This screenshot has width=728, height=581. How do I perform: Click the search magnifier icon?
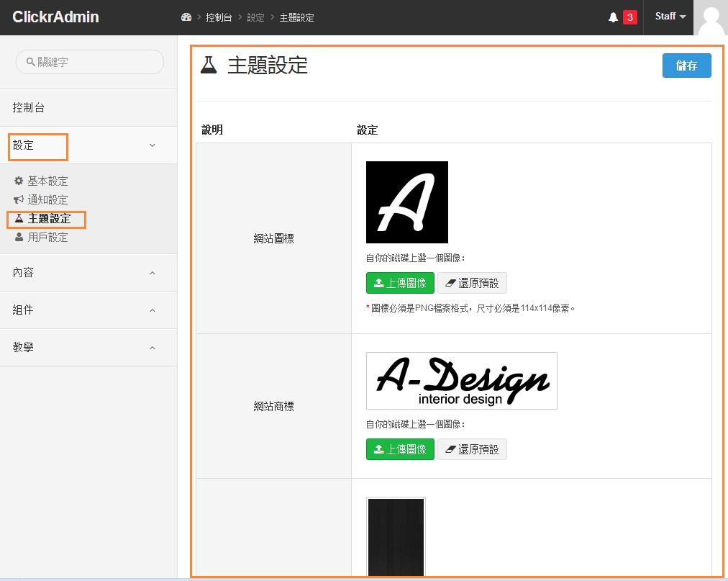coord(31,62)
